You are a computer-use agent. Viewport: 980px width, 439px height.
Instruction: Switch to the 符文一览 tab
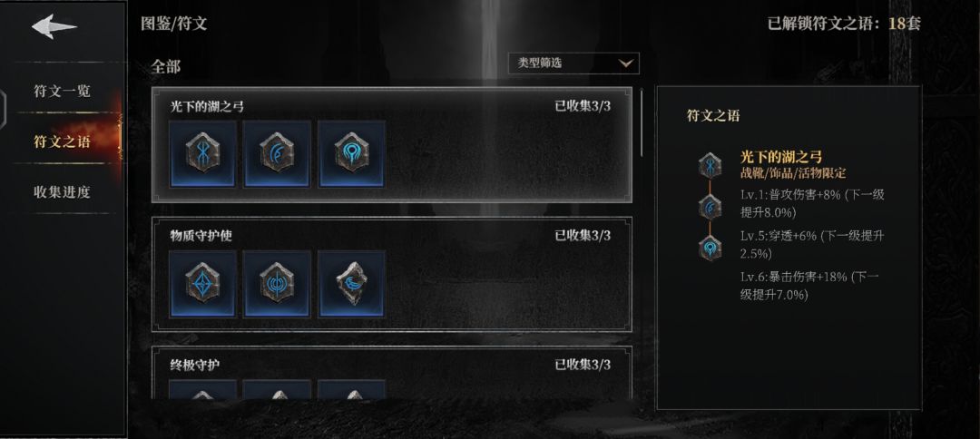click(62, 92)
